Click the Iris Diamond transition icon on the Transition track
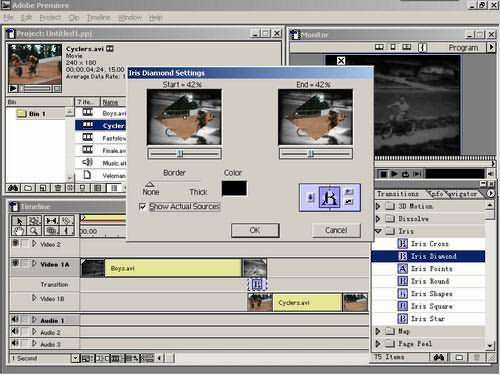This screenshot has height=375, width=500. pos(257,284)
